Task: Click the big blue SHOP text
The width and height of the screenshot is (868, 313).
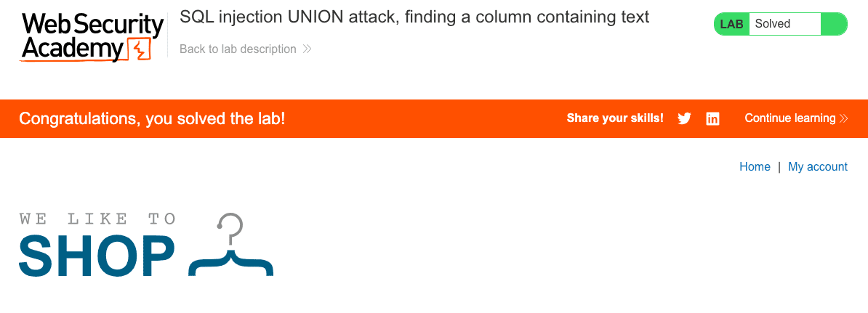Action: (x=97, y=256)
